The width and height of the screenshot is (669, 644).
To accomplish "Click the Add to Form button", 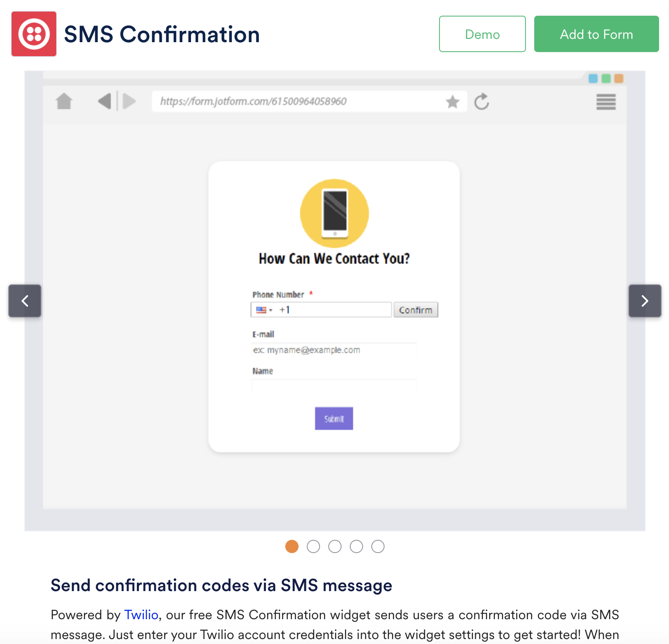I will (596, 34).
